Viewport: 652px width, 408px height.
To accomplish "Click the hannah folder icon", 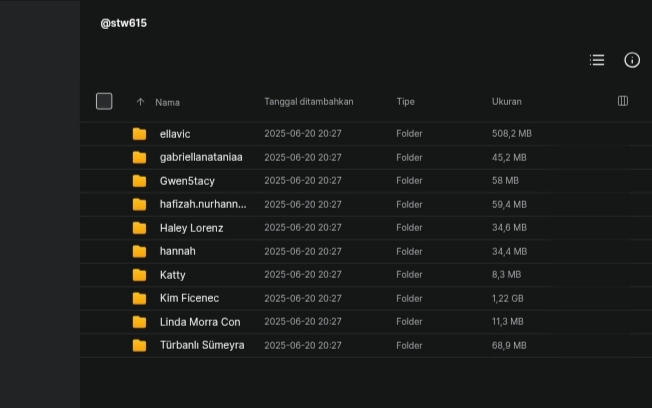I will click(x=139, y=251).
